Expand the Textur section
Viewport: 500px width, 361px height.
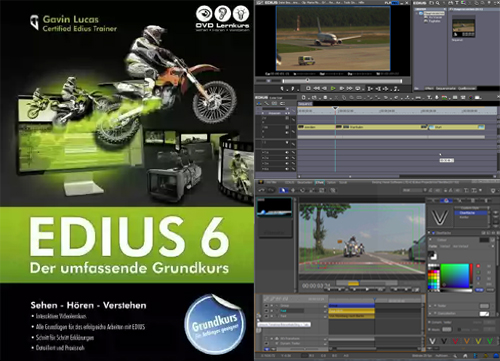pos(430,306)
